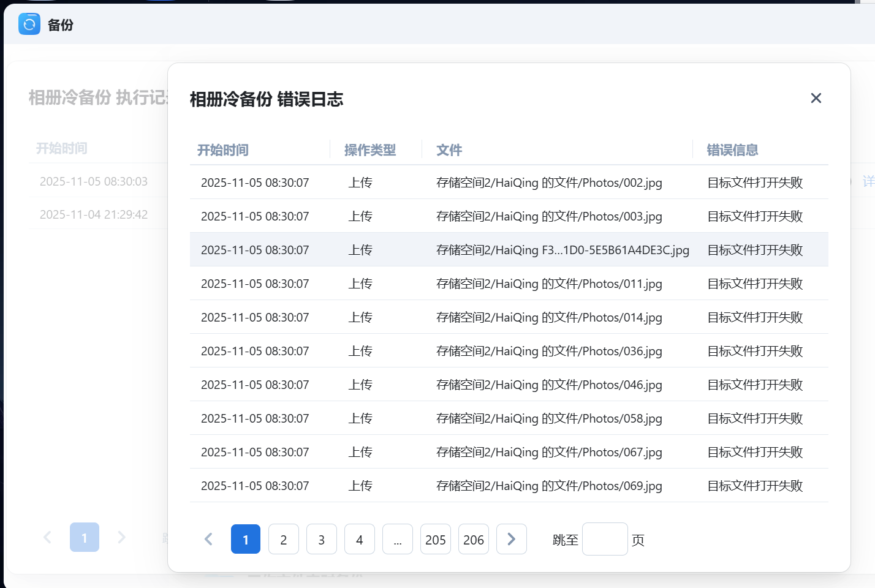Select the error row for Photos/002.jpg

[x=509, y=182]
